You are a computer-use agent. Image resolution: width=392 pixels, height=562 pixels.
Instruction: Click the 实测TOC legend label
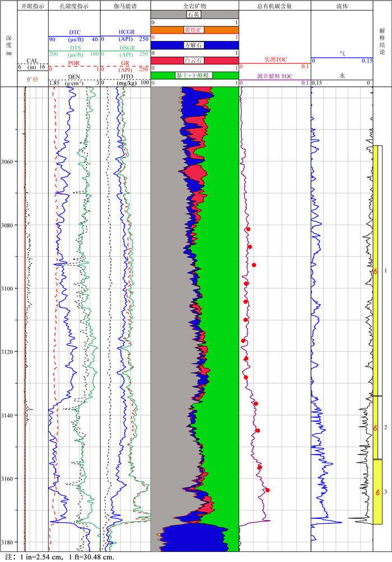point(274,59)
